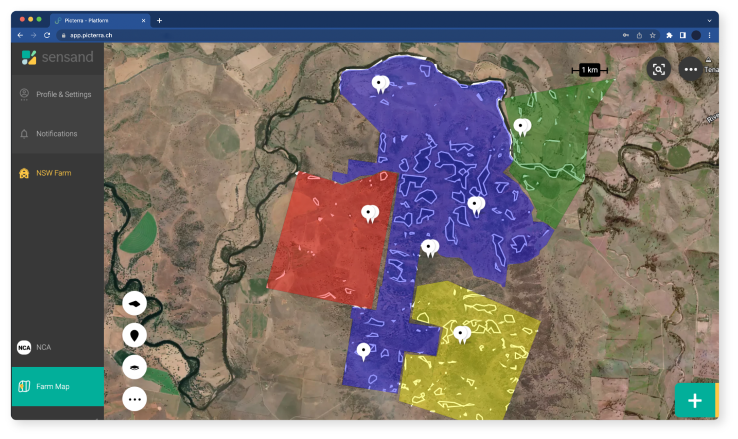
Task: Open the browser extensions puzzle icon
Action: [669, 35]
